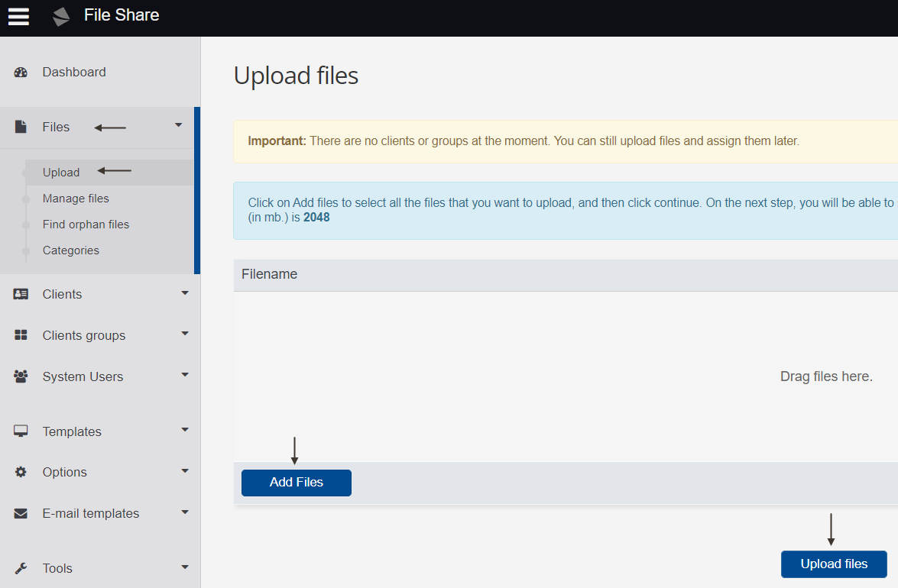Click the Add Files button
This screenshot has height=588, width=898.
coord(296,483)
